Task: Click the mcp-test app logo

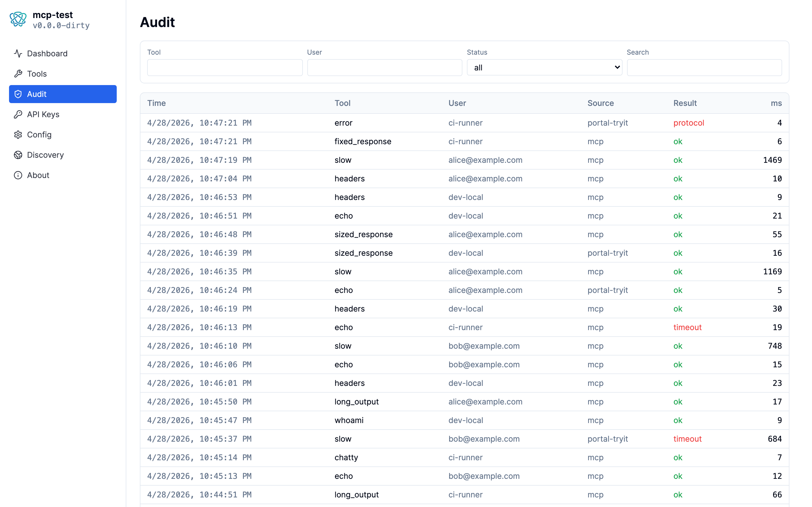Action: click(x=18, y=19)
